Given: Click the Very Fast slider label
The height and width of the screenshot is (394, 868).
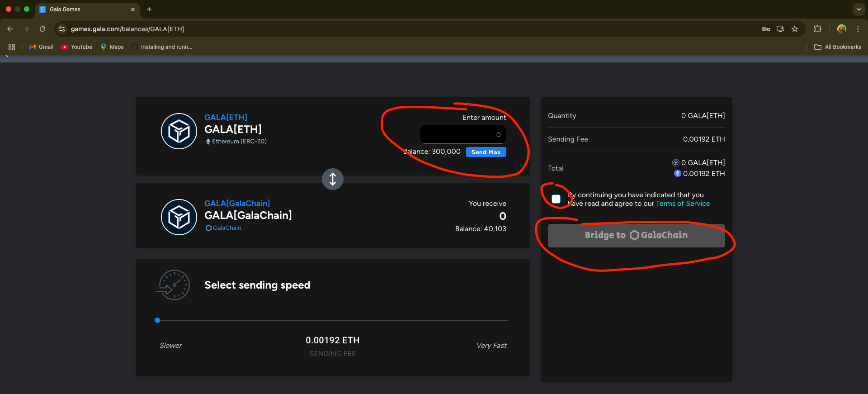Looking at the screenshot, I should click(491, 346).
